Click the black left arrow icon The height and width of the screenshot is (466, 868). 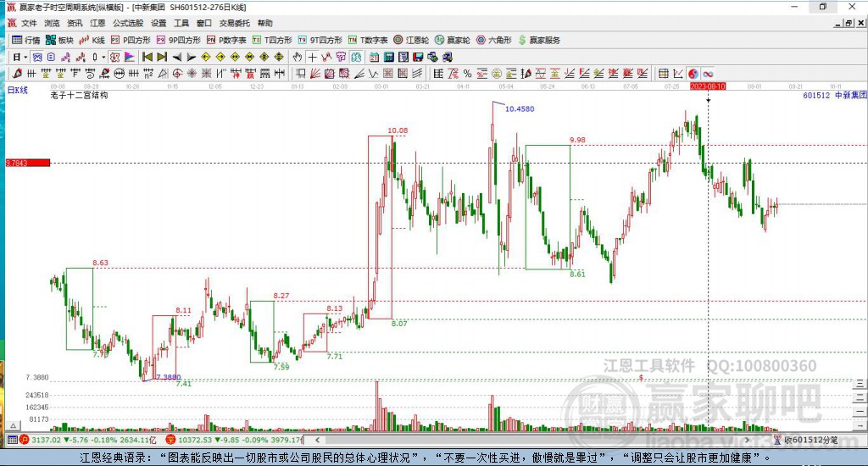coord(176,57)
